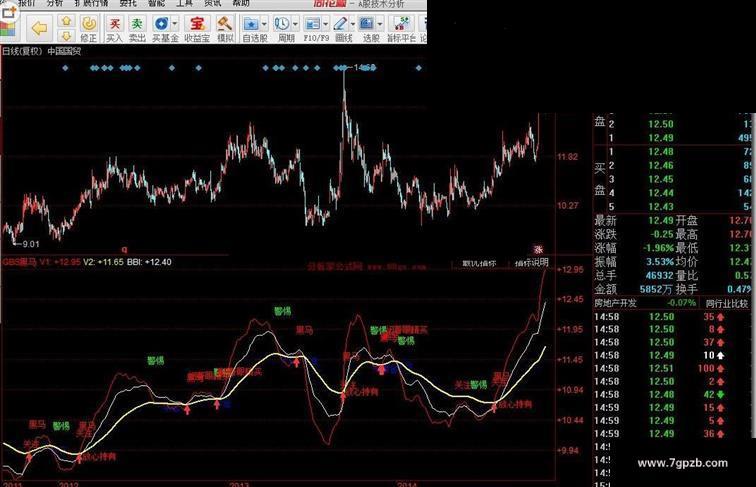This screenshot has height=487, width=756.
Task: Open the 分析 menu
Action: tap(54, 3)
